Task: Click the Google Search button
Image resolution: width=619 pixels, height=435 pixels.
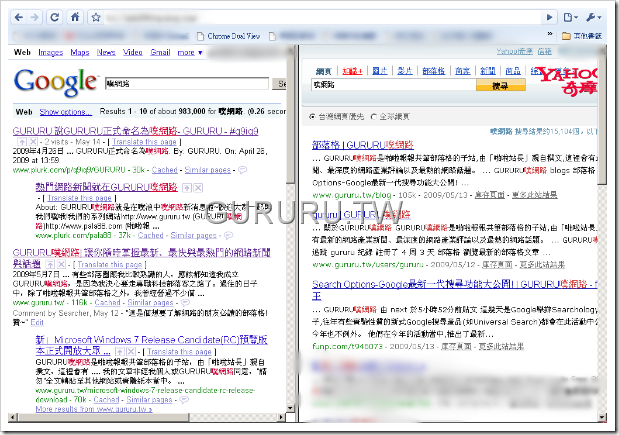Action: coord(281,84)
